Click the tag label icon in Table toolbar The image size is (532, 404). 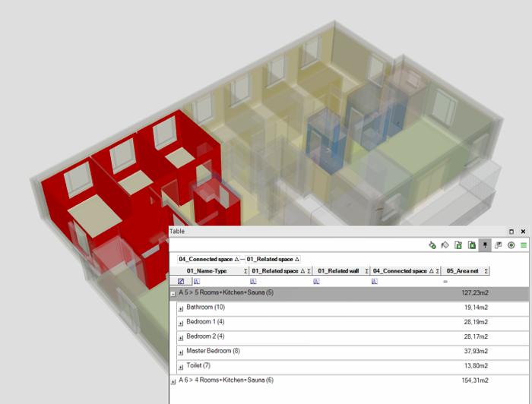click(x=445, y=245)
